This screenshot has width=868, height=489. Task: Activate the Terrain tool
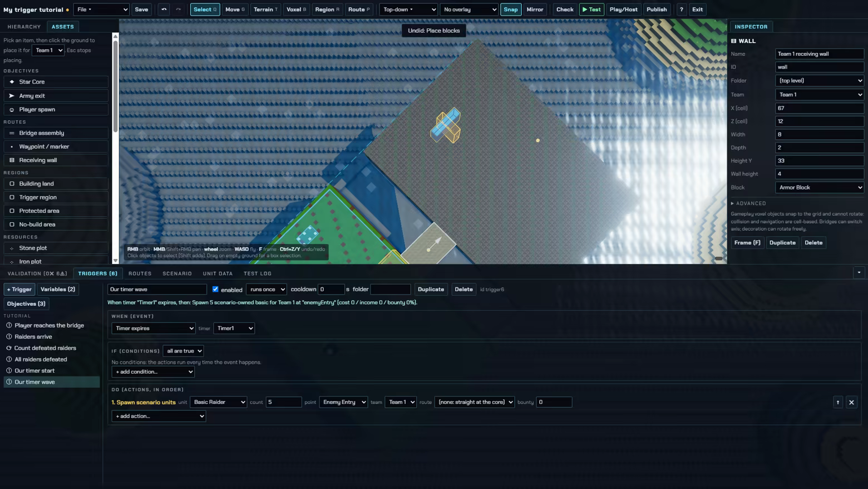265,9
